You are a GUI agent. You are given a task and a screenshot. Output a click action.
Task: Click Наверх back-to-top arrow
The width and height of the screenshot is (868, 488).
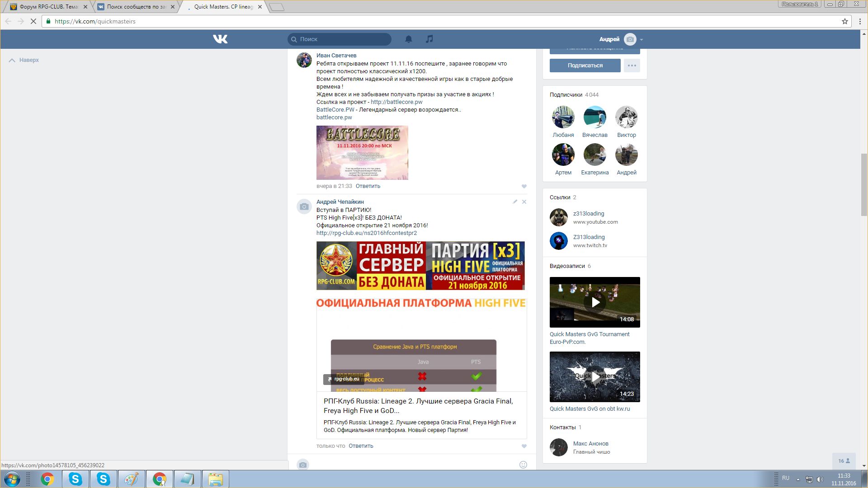pyautogui.click(x=24, y=60)
